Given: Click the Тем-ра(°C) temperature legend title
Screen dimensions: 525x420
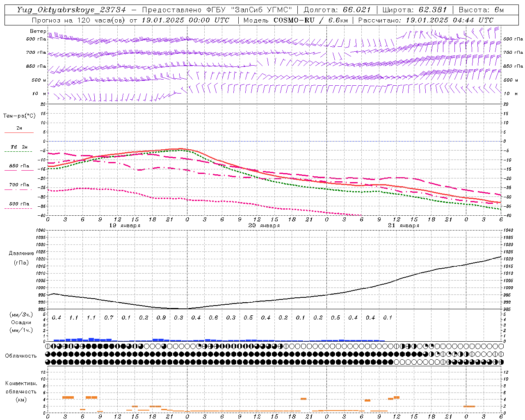Looking at the screenshot, I should (x=19, y=116).
